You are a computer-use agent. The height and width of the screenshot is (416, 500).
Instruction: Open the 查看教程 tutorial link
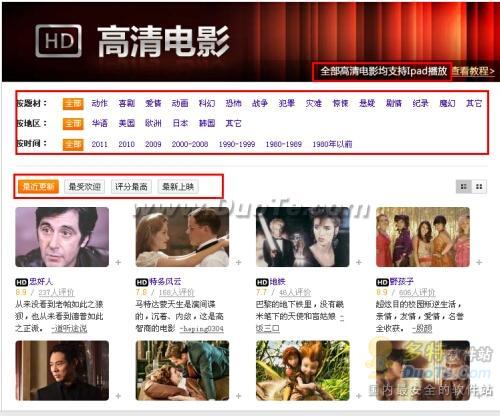pos(473,71)
